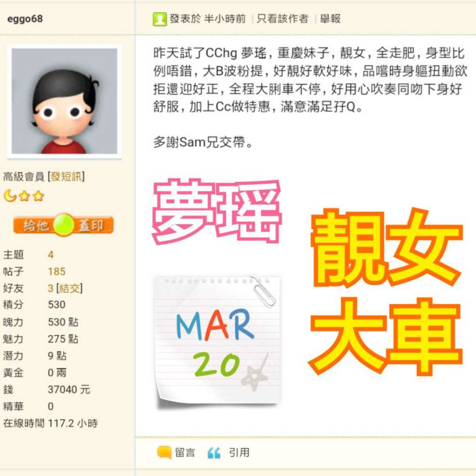Open the 帖子 count 185 link
Screen dimensions: 476x476
click(x=57, y=271)
